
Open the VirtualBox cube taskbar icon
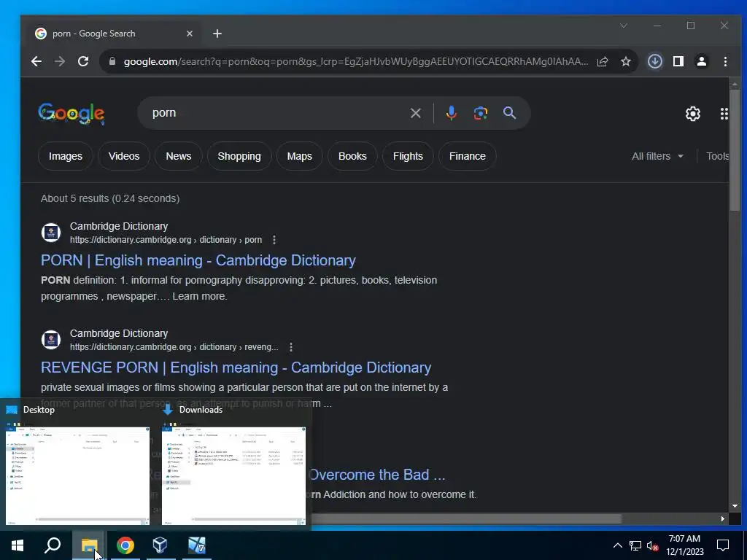(x=160, y=545)
